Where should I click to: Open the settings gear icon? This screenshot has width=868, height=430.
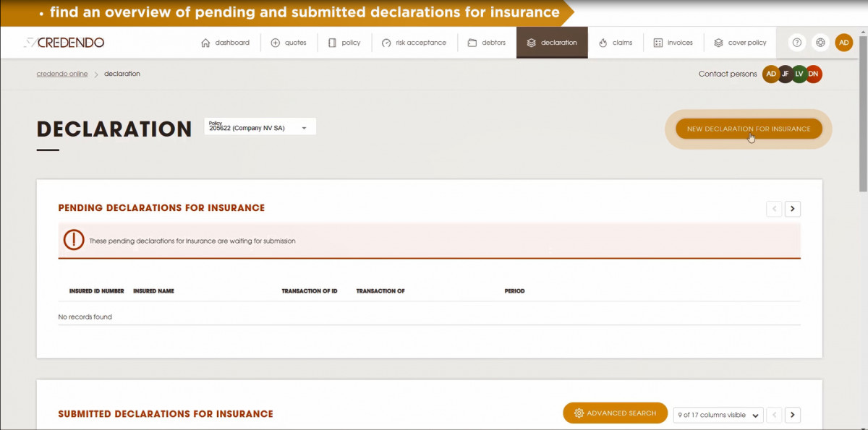tap(820, 43)
